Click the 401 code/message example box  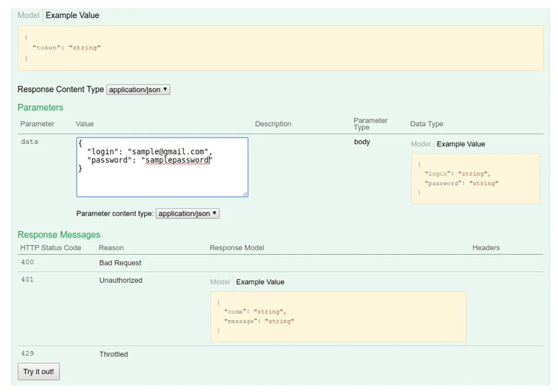tap(338, 316)
